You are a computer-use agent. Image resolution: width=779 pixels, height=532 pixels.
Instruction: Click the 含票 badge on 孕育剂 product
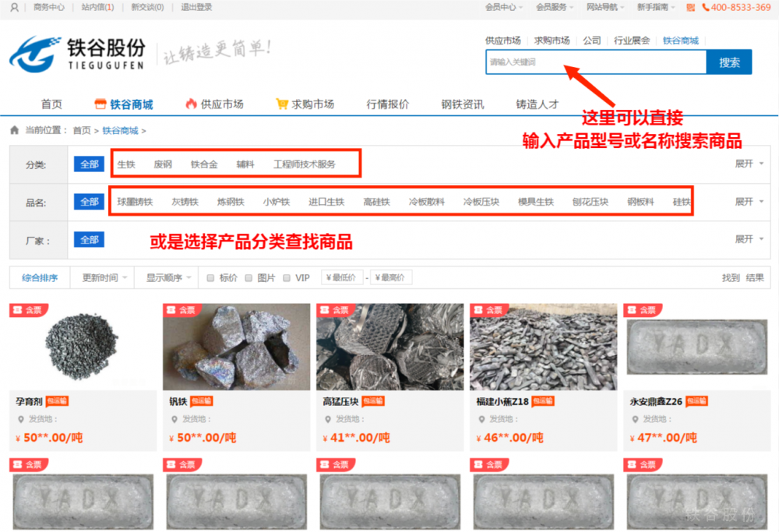click(27, 310)
